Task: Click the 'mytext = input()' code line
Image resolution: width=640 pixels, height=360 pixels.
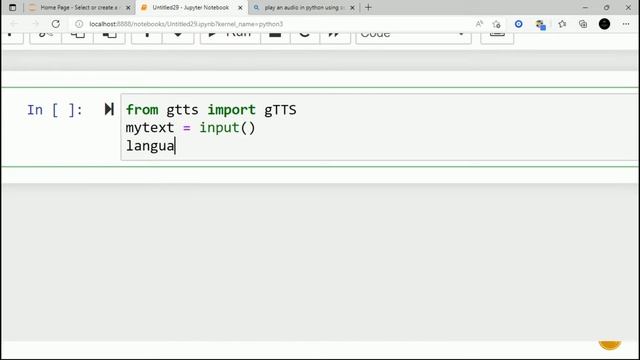Action: pos(190,128)
